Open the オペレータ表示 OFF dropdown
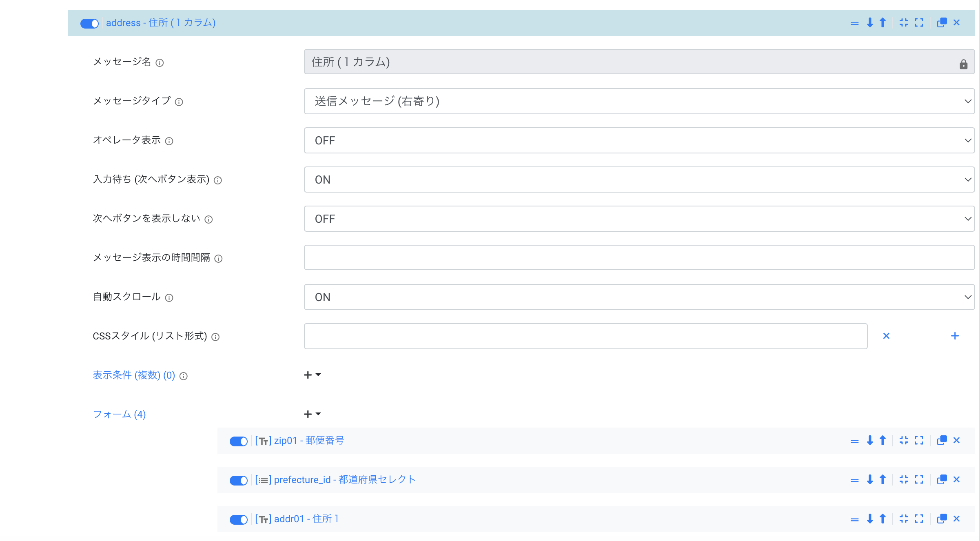Screen dimensions: 980x541 639,140
